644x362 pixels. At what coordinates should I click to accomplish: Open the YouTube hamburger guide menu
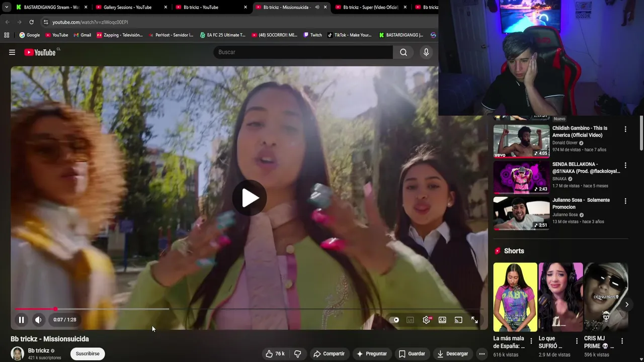pos(12,52)
